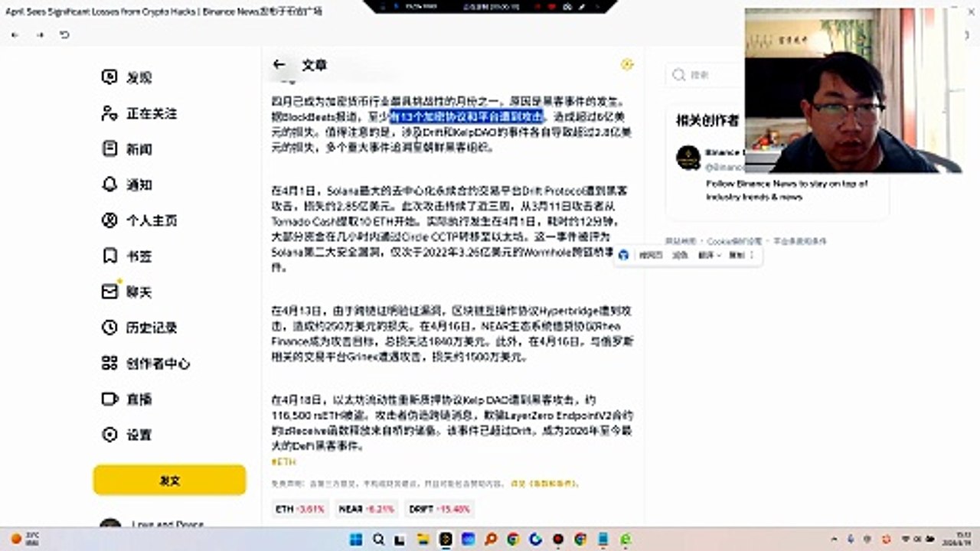The image size is (980, 551).
Task: Open the three-dot more menu in selection popup
Action: click(753, 255)
